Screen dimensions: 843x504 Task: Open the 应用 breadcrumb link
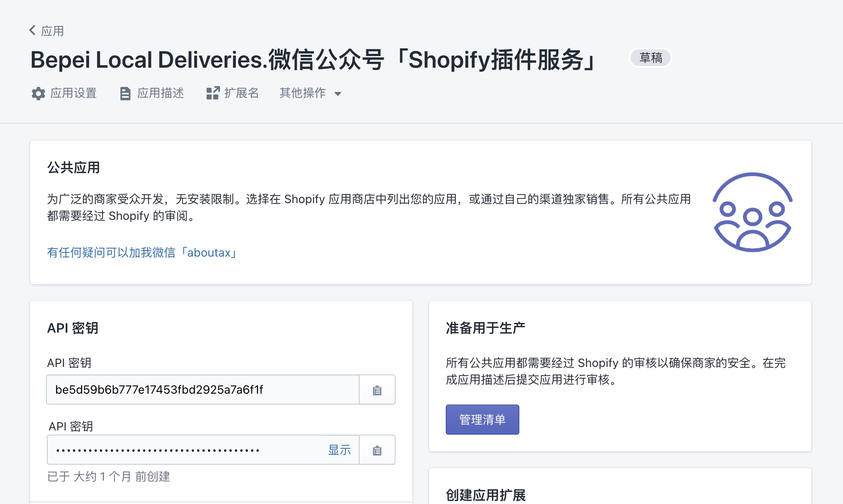(52, 31)
